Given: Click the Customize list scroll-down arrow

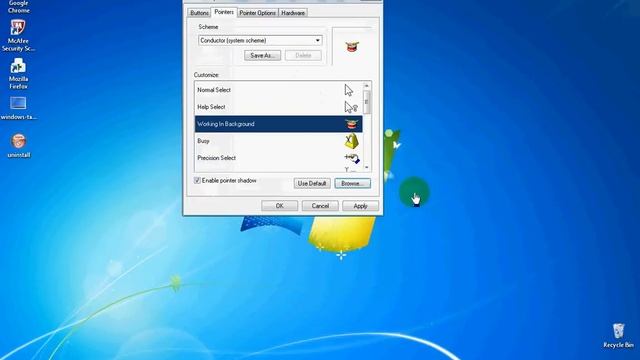Looking at the screenshot, I should click(367, 167).
